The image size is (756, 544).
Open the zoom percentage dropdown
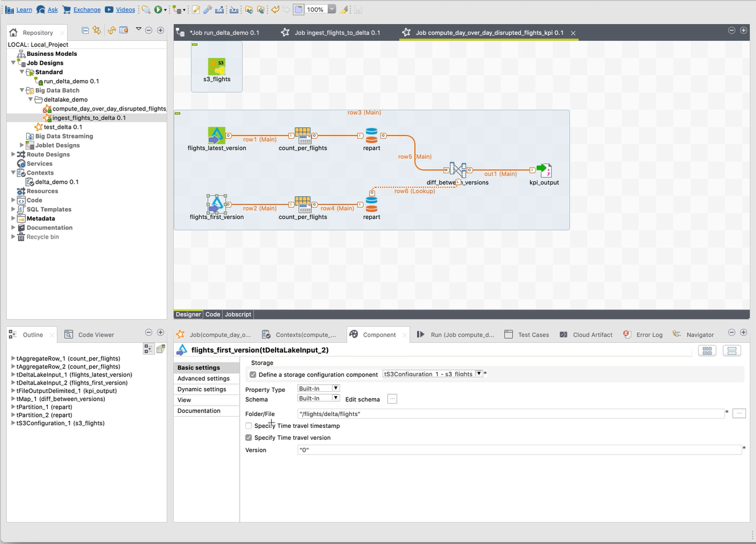(331, 9)
